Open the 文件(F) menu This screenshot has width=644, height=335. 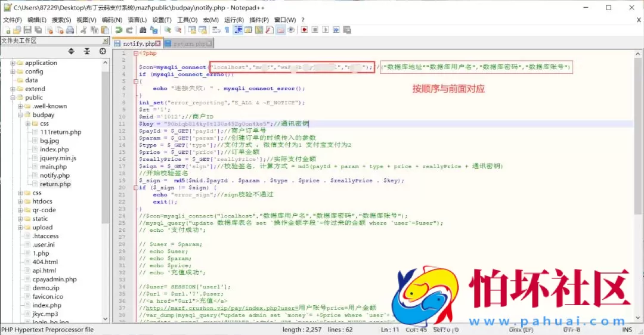[13, 20]
